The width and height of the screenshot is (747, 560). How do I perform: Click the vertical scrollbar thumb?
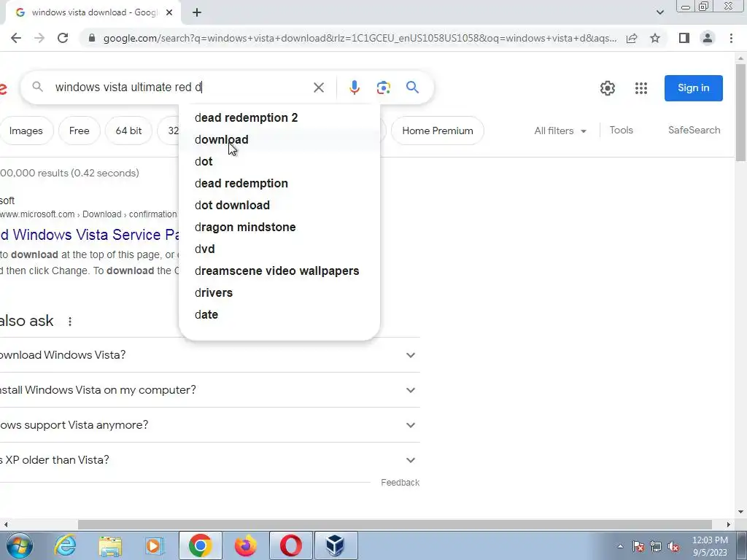[x=741, y=112]
